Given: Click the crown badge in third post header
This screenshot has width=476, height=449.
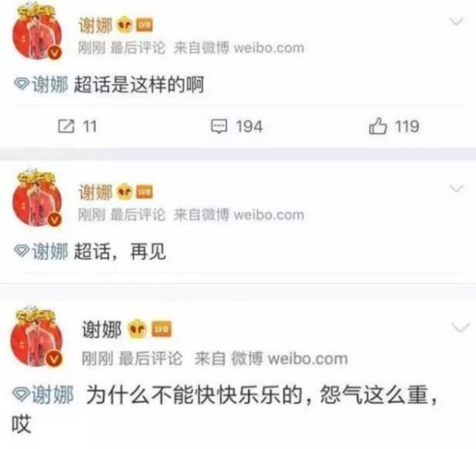Looking at the screenshot, I should point(137,328).
